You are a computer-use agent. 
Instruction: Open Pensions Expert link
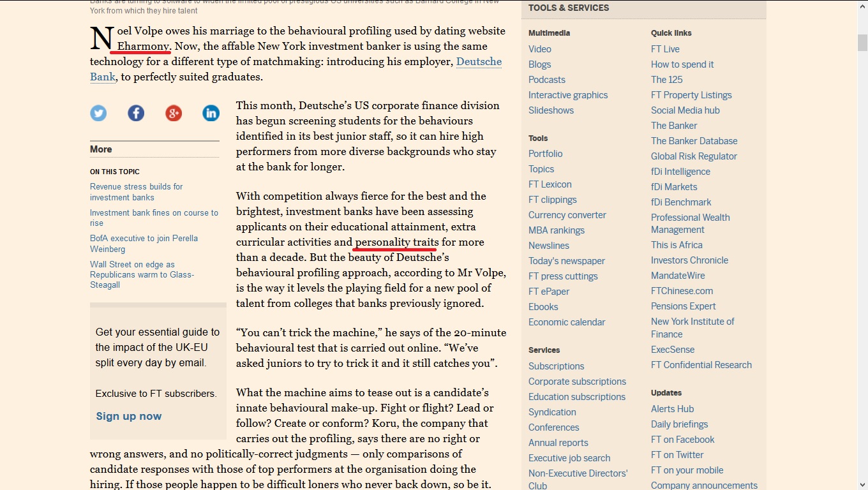pos(684,306)
